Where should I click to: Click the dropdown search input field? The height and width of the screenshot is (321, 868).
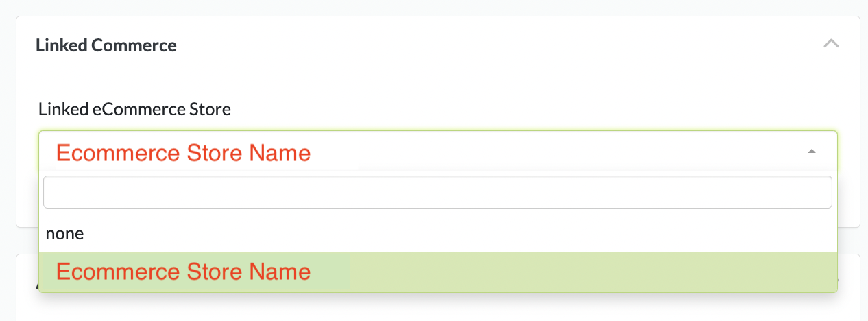[x=437, y=192]
